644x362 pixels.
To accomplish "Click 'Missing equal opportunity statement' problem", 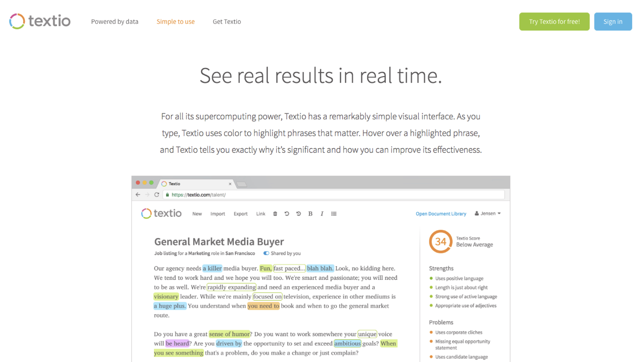I will pyautogui.click(x=463, y=344).
